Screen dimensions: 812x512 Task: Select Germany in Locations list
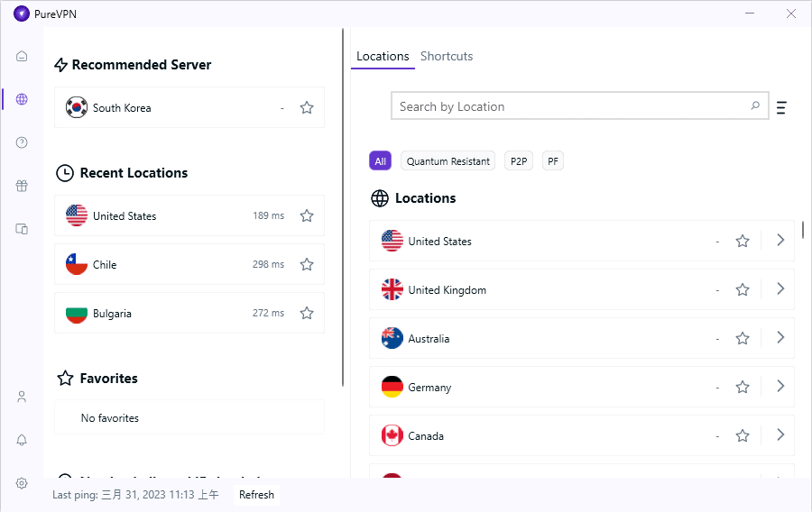pyautogui.click(x=582, y=387)
